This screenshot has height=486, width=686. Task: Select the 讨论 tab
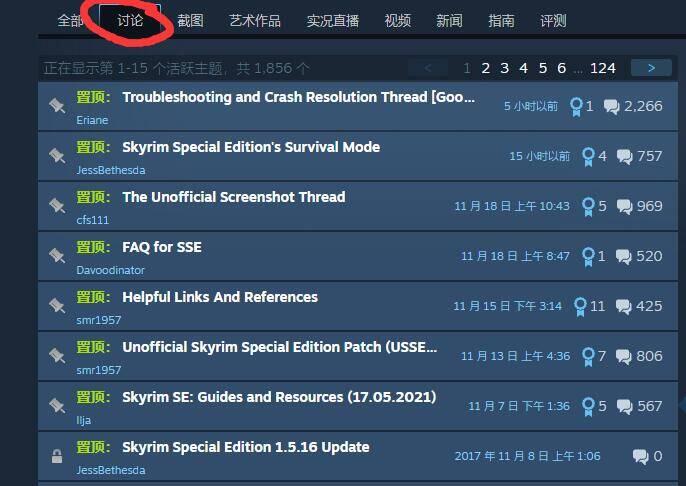pyautogui.click(x=130, y=20)
